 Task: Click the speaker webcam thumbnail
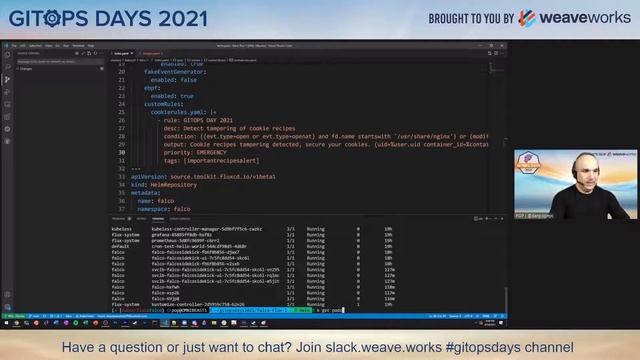575,184
